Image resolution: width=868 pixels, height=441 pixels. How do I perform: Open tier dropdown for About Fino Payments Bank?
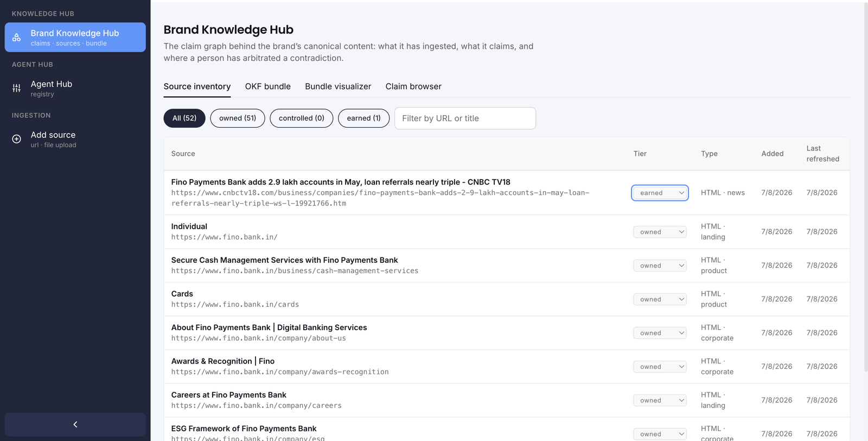[x=660, y=333]
